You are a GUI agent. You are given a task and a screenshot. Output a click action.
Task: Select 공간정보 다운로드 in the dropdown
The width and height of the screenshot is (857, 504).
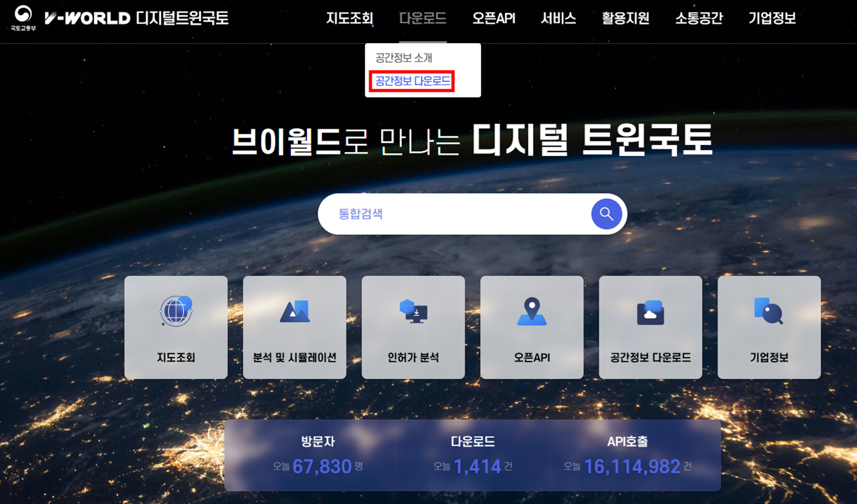[413, 81]
